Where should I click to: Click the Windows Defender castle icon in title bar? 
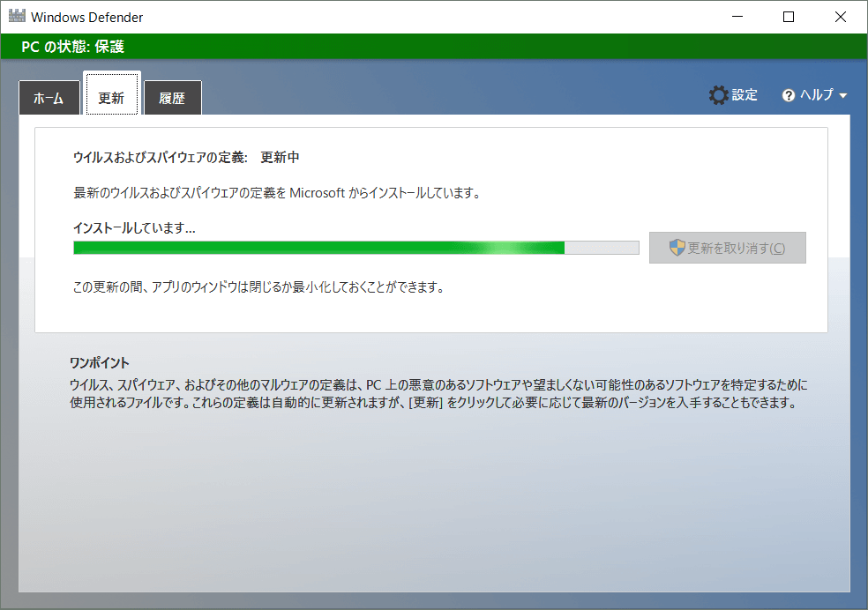[x=17, y=17]
